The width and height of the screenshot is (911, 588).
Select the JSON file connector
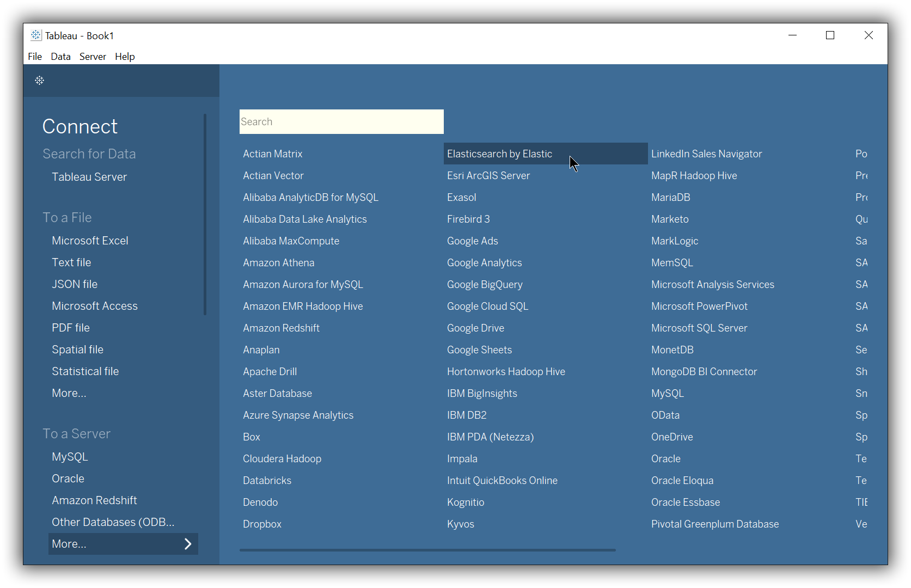click(x=74, y=284)
